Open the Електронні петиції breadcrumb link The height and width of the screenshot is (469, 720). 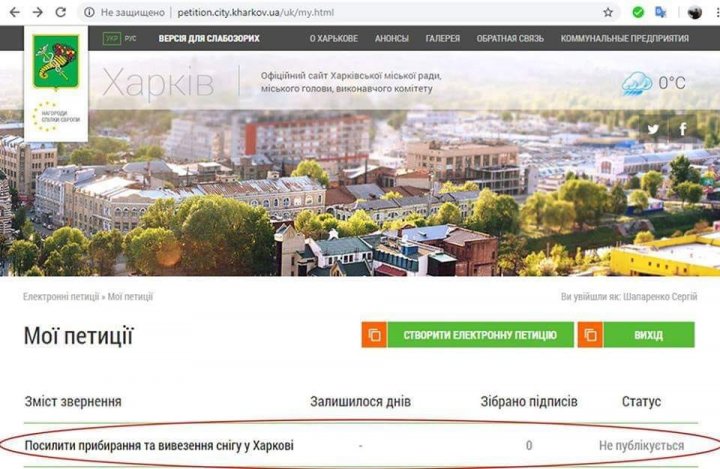pyautogui.click(x=61, y=297)
